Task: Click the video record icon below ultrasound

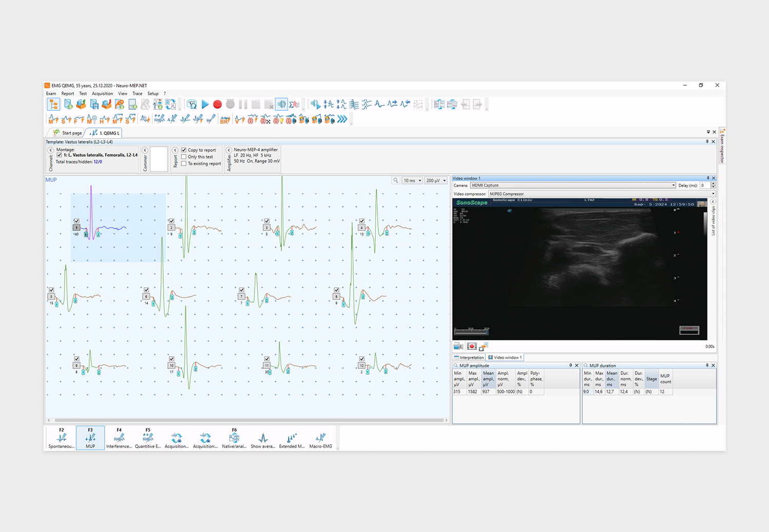Action: tap(472, 347)
